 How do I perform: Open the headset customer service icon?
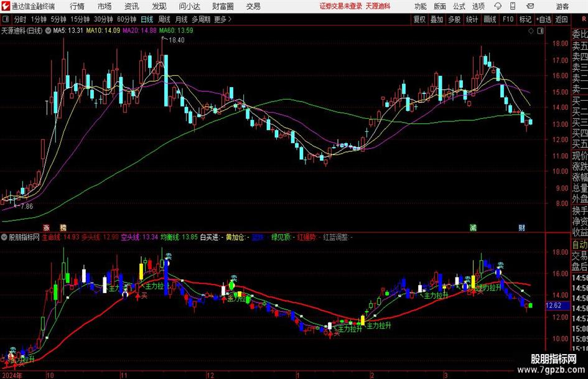coord(498,6)
